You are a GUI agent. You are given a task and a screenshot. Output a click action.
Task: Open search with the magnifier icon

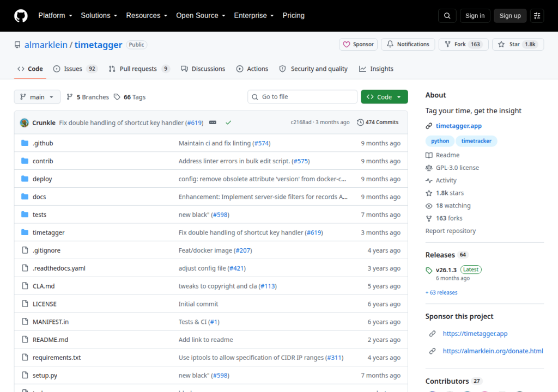pos(447,16)
